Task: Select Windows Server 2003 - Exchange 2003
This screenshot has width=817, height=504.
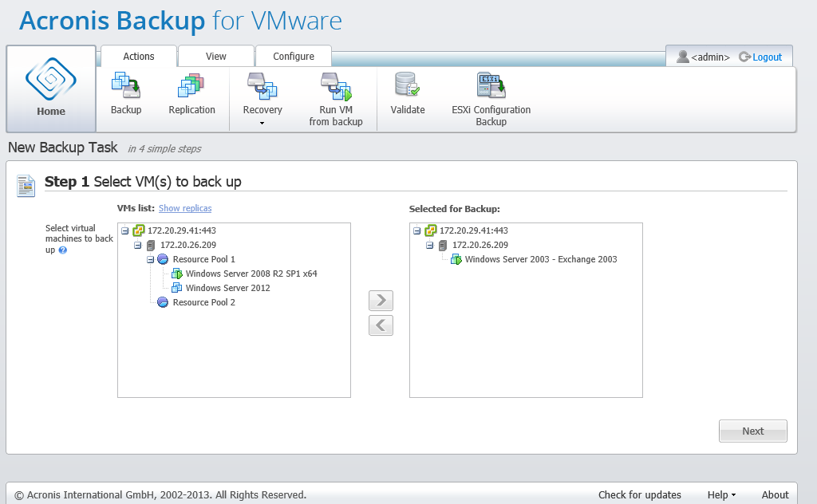Action: [541, 259]
